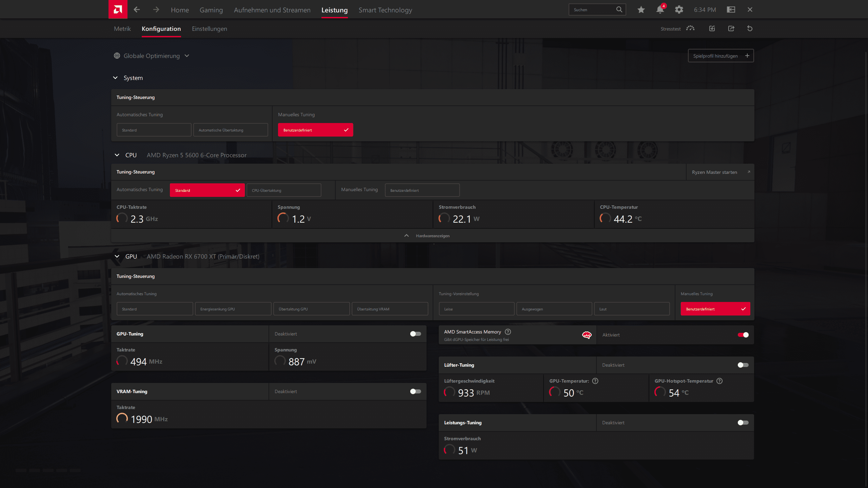Select System Benutzerdefiniert manual tuning

click(x=315, y=130)
